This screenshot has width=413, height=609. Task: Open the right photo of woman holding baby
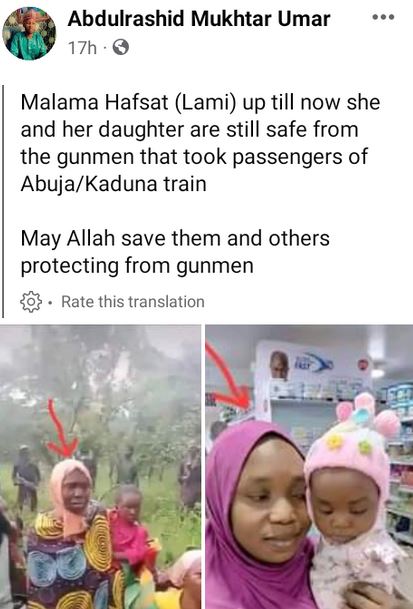tap(309, 467)
